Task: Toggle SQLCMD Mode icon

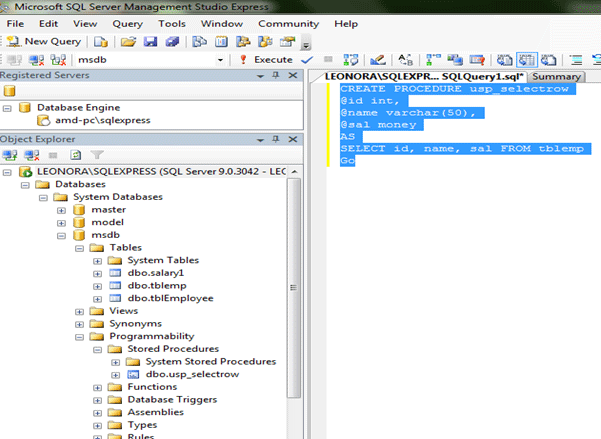Action: (477, 60)
